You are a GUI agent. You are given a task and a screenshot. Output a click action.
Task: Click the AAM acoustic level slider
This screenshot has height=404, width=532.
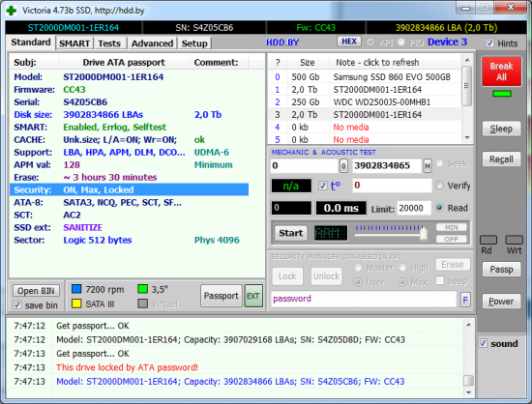(x=390, y=233)
